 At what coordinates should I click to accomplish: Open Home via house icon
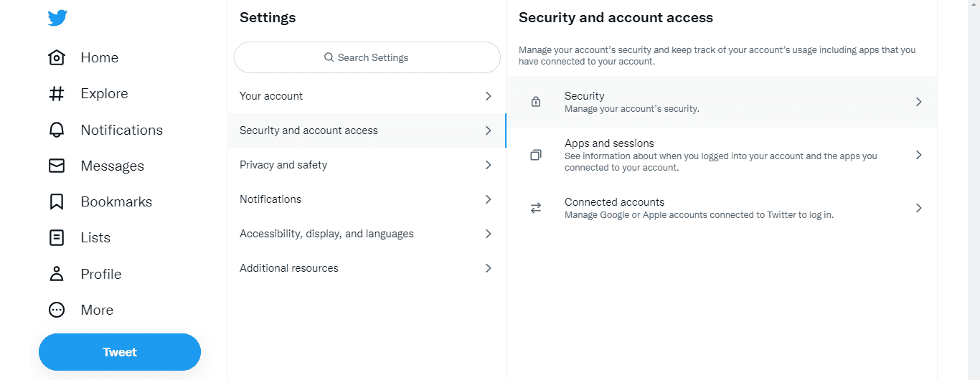57,57
